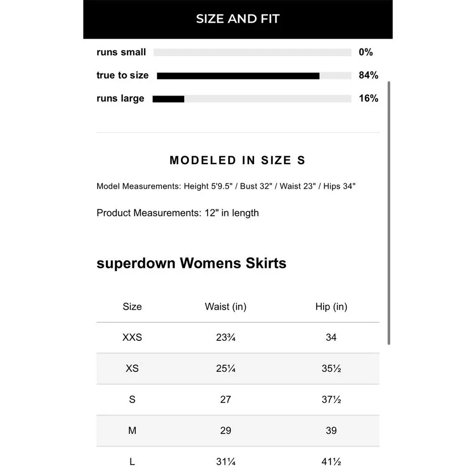Click the MODELED IN SIZE S heading
Image resolution: width=476 pixels, height=476 pixels.
click(238, 160)
